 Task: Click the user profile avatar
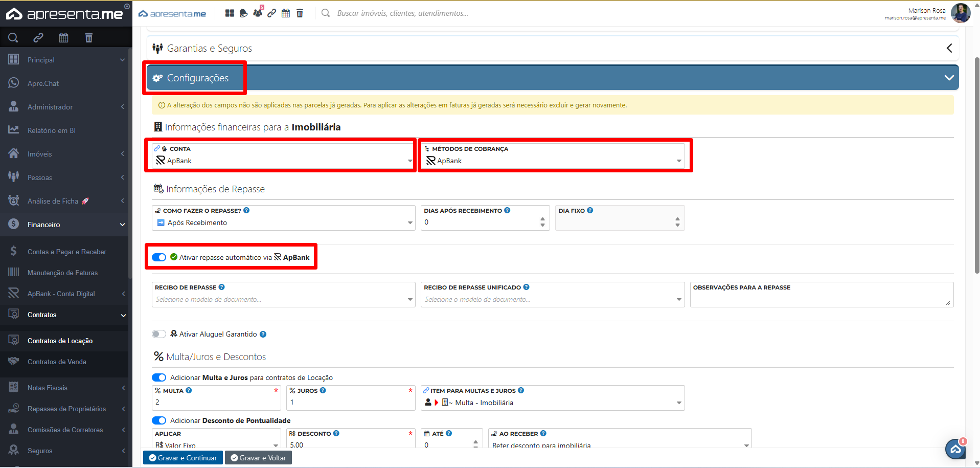pos(960,13)
